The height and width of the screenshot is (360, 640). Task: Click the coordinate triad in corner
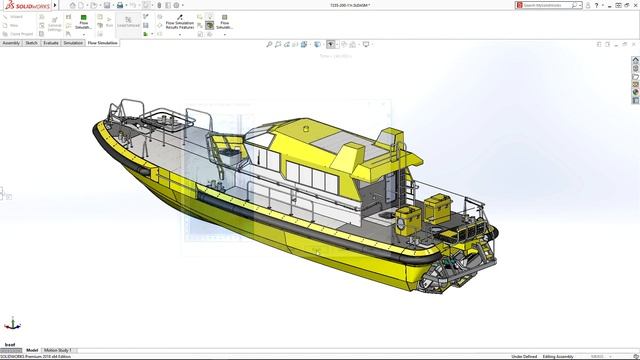tap(12, 323)
